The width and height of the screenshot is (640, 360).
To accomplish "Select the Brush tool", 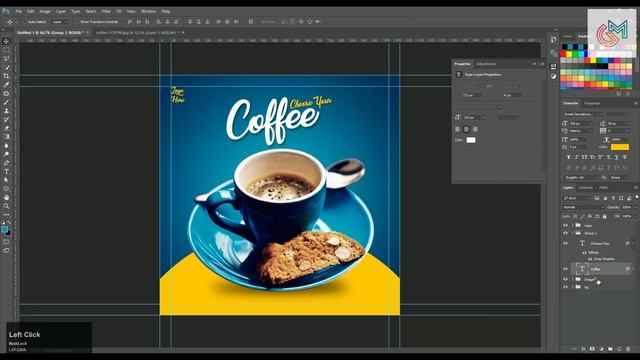I will pyautogui.click(x=6, y=102).
